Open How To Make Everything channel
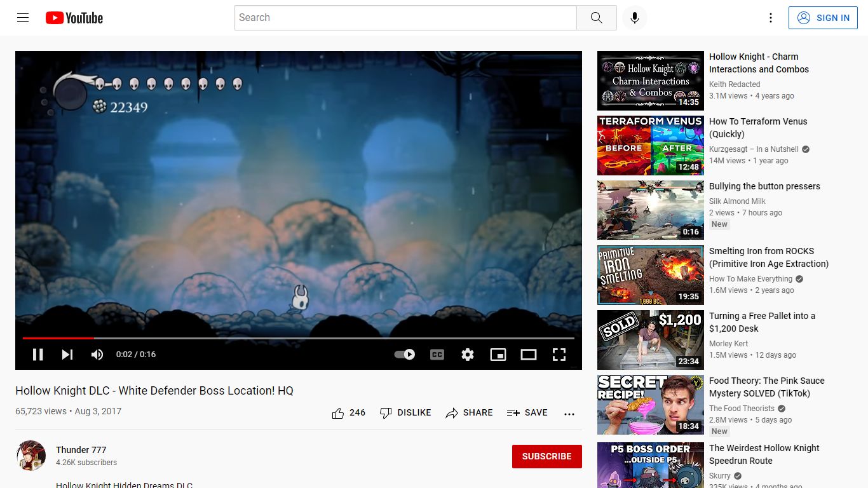 click(750, 279)
